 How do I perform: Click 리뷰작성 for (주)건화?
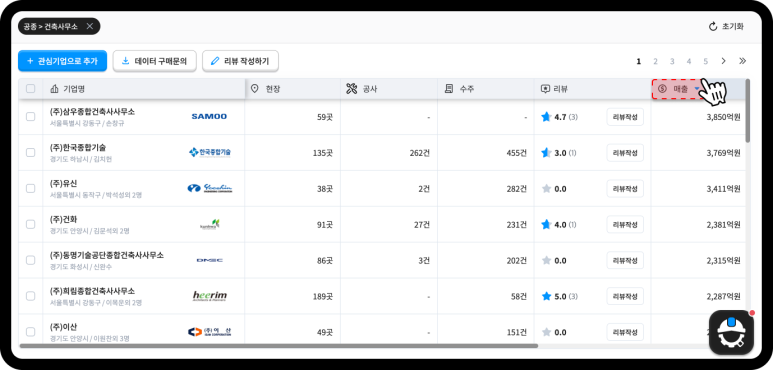[625, 224]
